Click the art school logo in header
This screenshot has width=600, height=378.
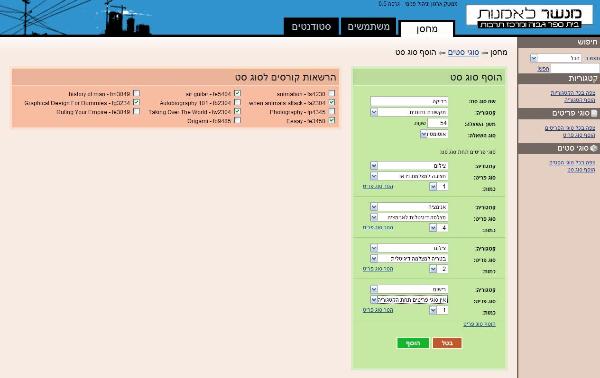point(529,17)
